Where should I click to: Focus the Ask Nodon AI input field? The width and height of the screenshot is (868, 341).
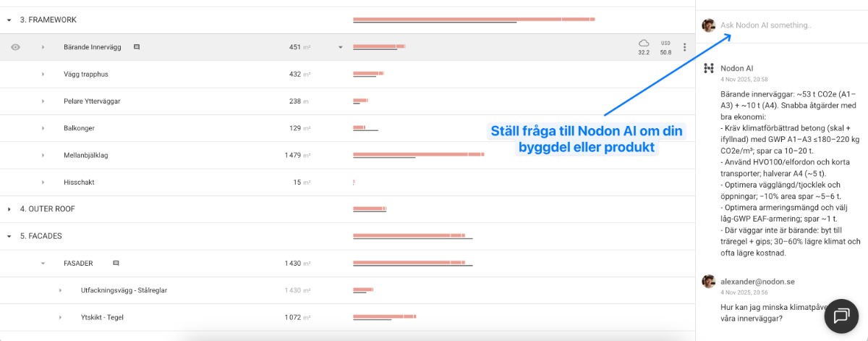[781, 25]
